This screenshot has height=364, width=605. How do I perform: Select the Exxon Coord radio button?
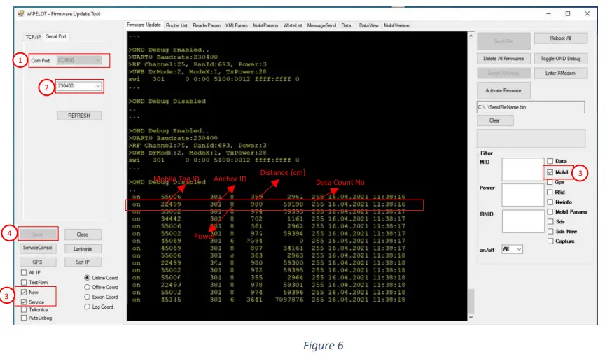[x=88, y=297]
